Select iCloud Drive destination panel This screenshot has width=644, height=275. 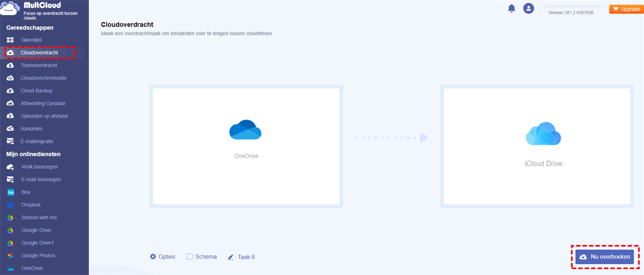click(537, 146)
